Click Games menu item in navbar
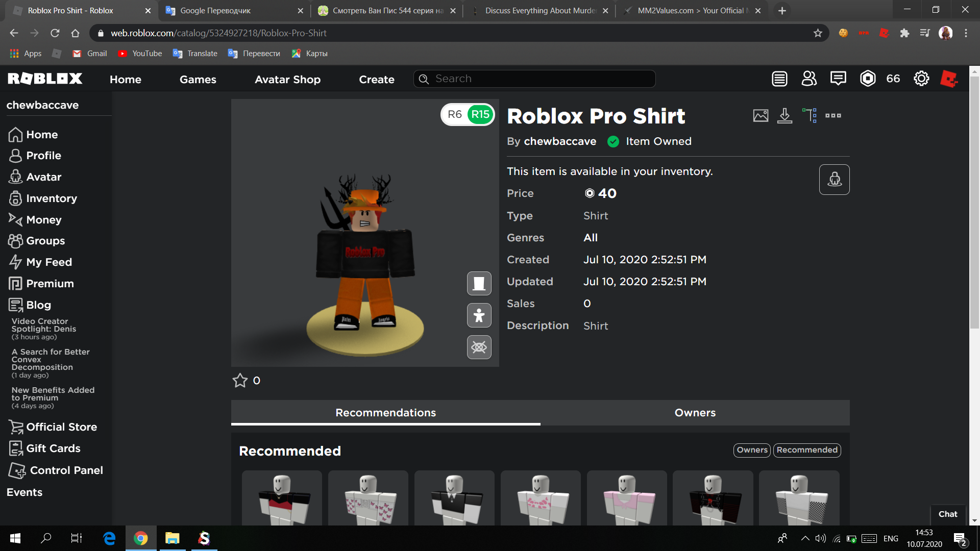The height and width of the screenshot is (551, 980). click(x=198, y=79)
